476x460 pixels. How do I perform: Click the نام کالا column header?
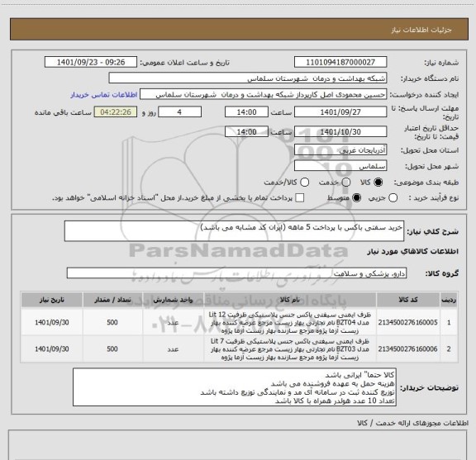coord(290,300)
